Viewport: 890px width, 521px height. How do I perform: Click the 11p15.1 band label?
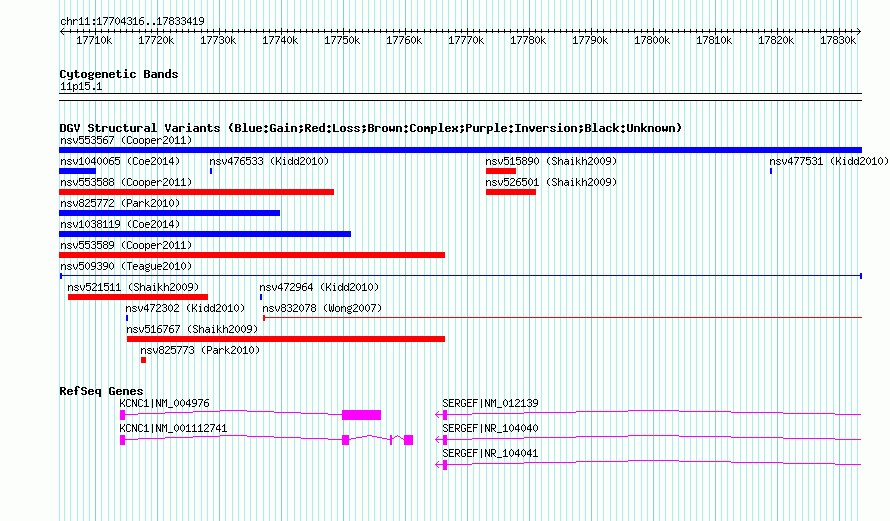[x=81, y=87]
